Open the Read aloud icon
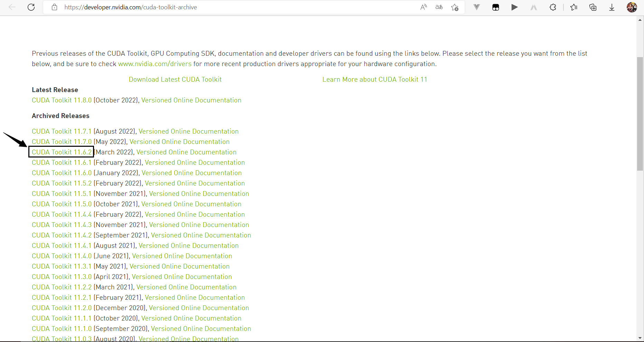The height and width of the screenshot is (342, 644). 423,7
